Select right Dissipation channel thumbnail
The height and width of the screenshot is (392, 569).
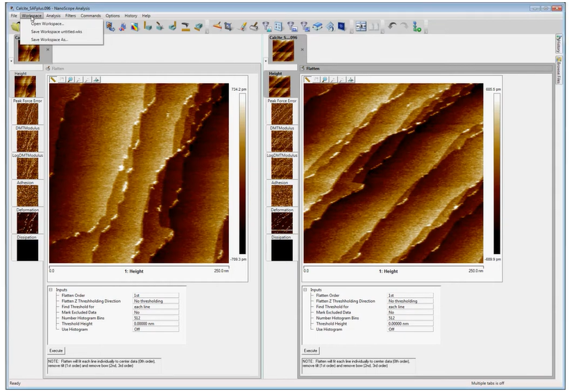282,250
